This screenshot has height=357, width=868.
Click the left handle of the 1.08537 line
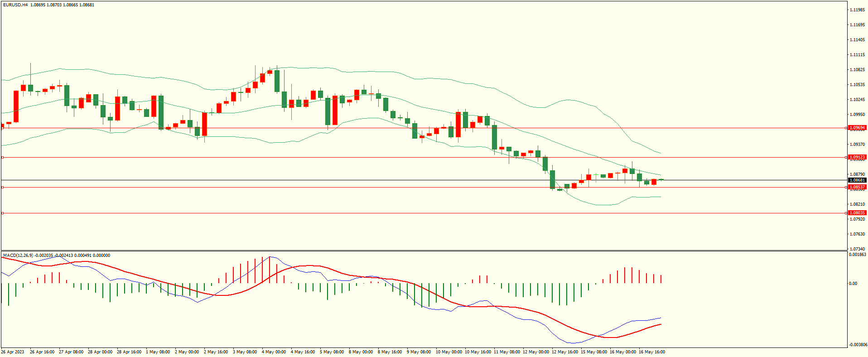[x=2, y=187]
